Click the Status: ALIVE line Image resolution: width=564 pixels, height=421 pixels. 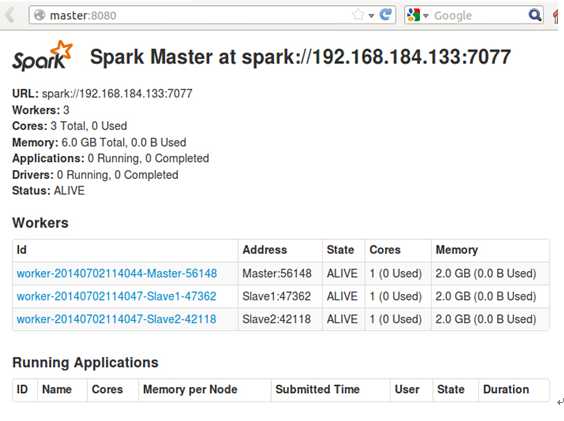[x=49, y=190]
